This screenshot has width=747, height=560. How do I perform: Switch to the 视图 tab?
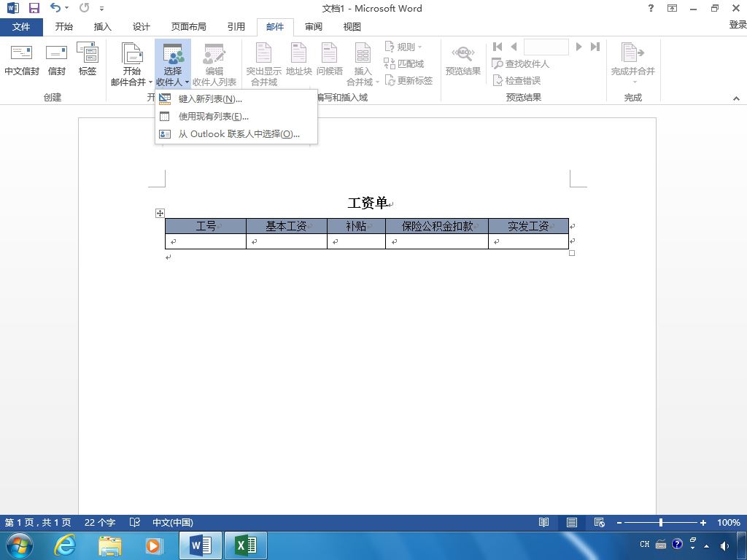(352, 27)
